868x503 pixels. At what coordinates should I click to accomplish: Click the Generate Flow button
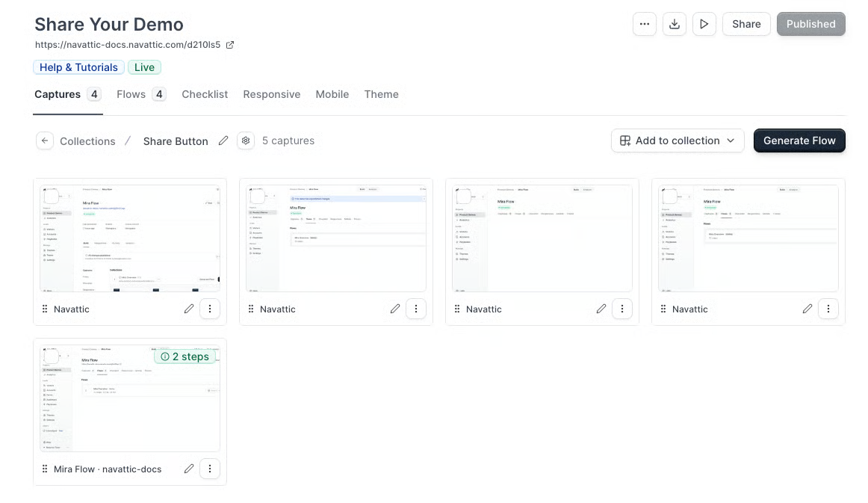tap(799, 141)
